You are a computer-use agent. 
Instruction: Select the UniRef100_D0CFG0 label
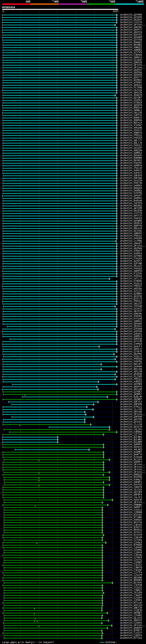[x=131, y=485]
